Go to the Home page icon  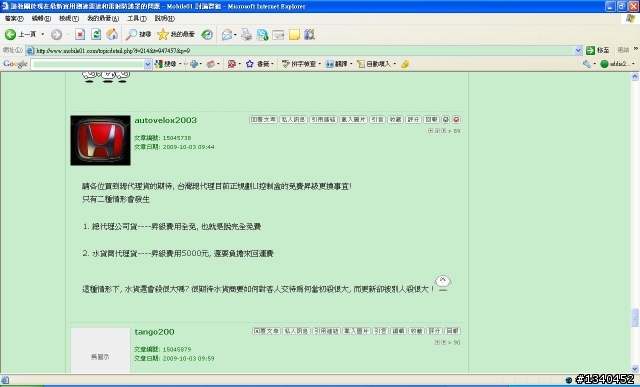112,35
